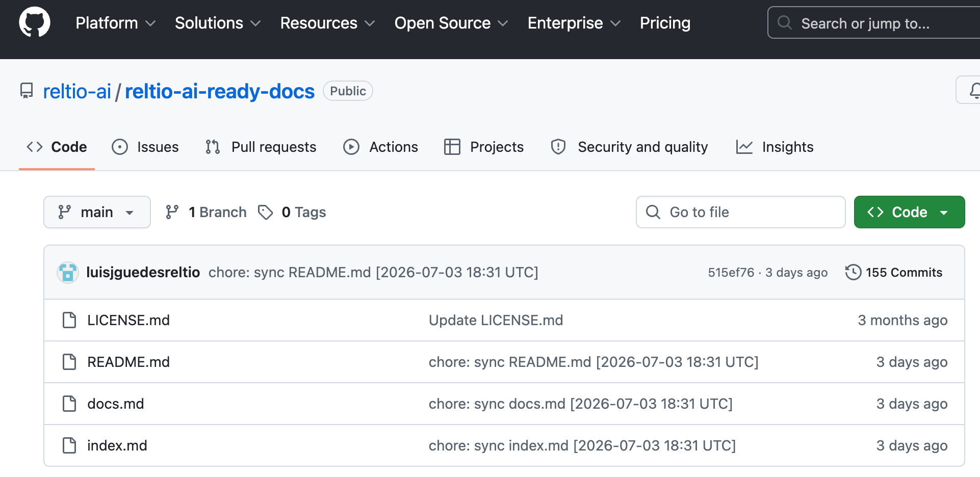This screenshot has height=477, width=980.
Task: Open the README.md file
Action: pyautogui.click(x=128, y=362)
